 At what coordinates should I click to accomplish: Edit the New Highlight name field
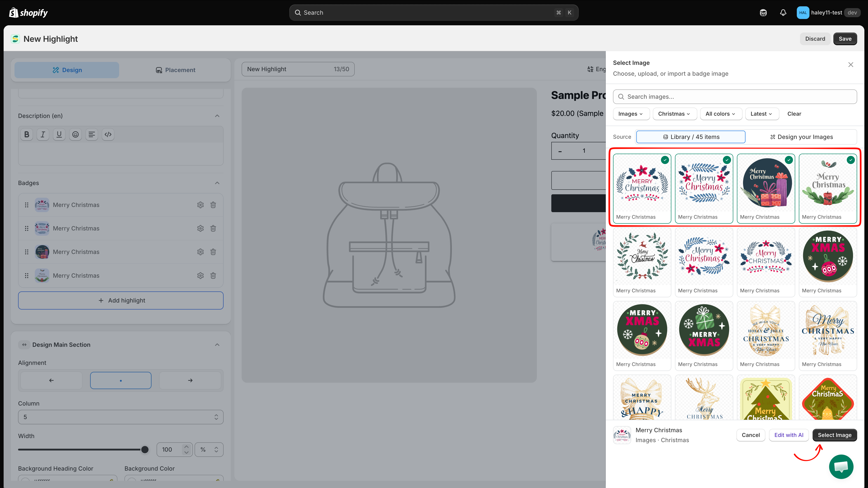298,69
